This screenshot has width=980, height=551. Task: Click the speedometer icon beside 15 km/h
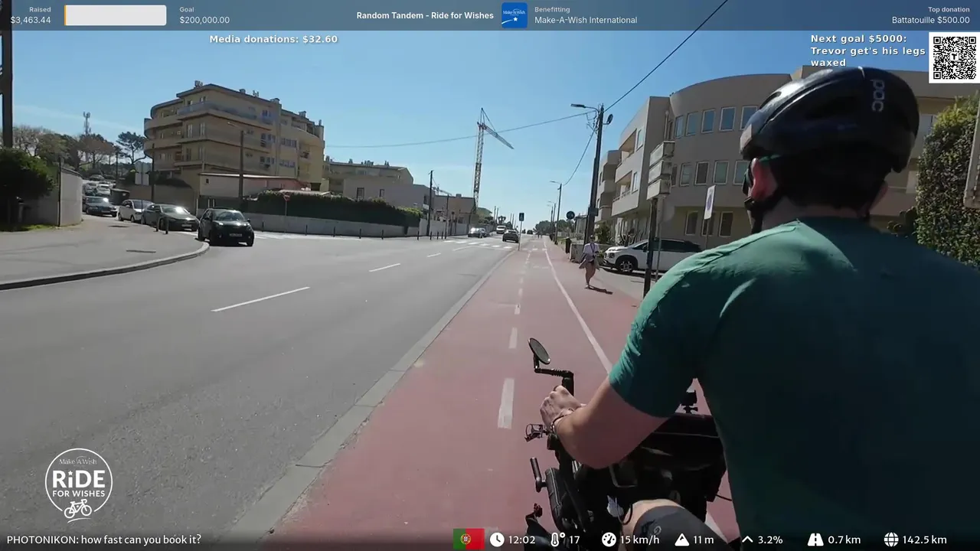[x=609, y=540]
